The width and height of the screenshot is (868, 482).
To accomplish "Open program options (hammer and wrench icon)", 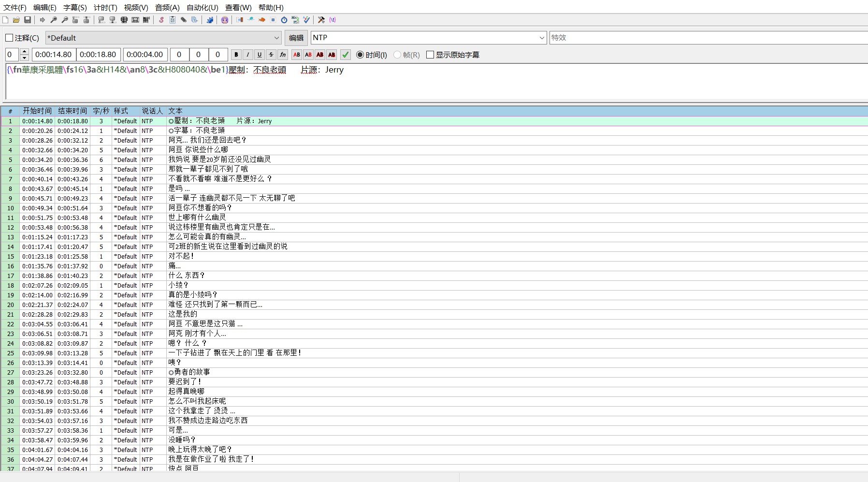I will (x=321, y=20).
